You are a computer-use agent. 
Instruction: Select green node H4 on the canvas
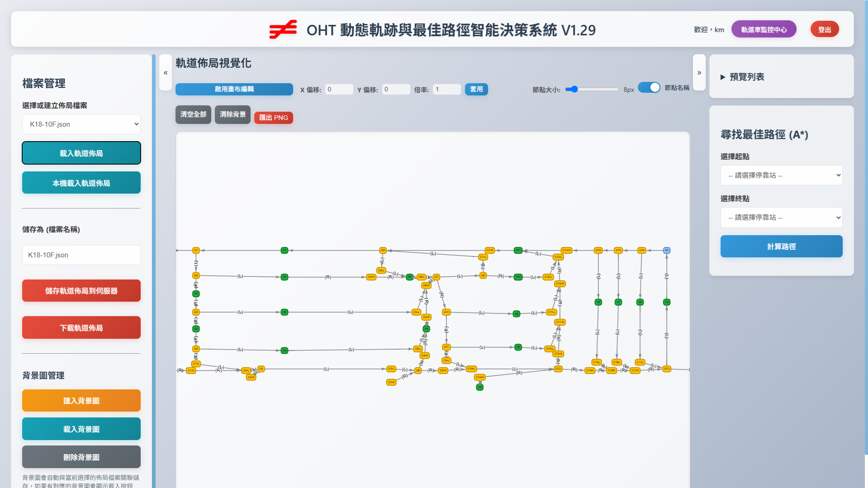[285, 312]
